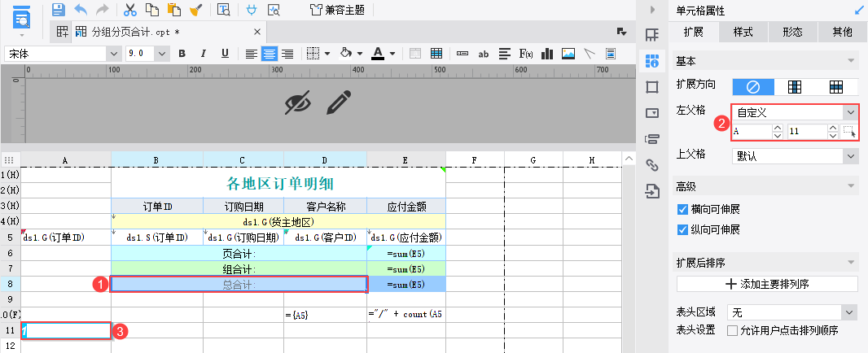Insert a widget text field icon
Image resolution: width=868 pixels, height=353 pixels.
(x=462, y=54)
